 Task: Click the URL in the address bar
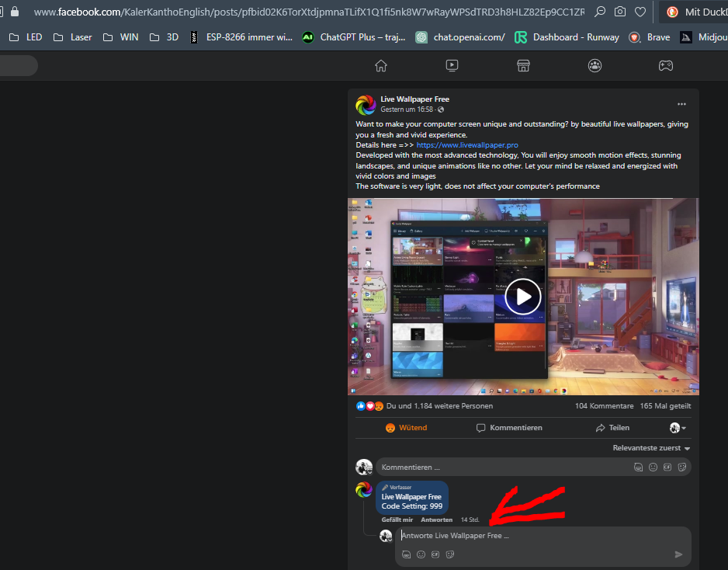point(309,12)
